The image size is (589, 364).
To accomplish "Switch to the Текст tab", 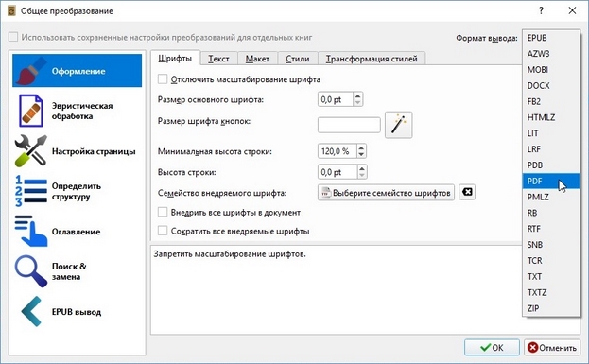I will [x=218, y=59].
